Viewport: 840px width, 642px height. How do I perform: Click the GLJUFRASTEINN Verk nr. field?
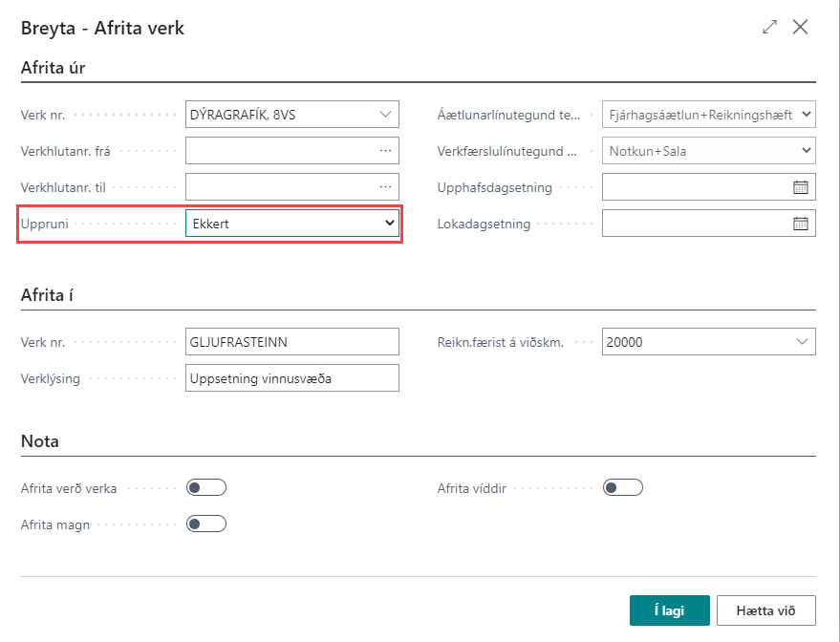click(291, 341)
